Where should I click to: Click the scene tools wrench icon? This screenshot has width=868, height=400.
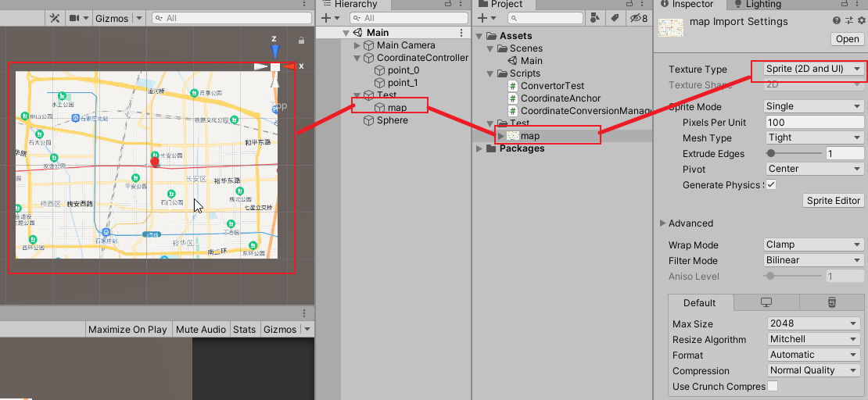pyautogui.click(x=55, y=18)
